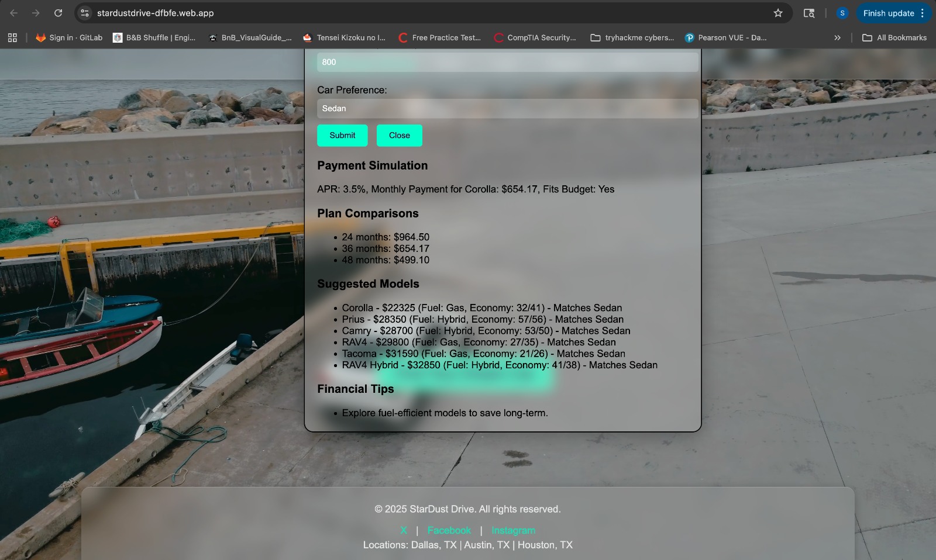This screenshot has height=560, width=936.
Task: Open the X social link in footer
Action: click(404, 531)
